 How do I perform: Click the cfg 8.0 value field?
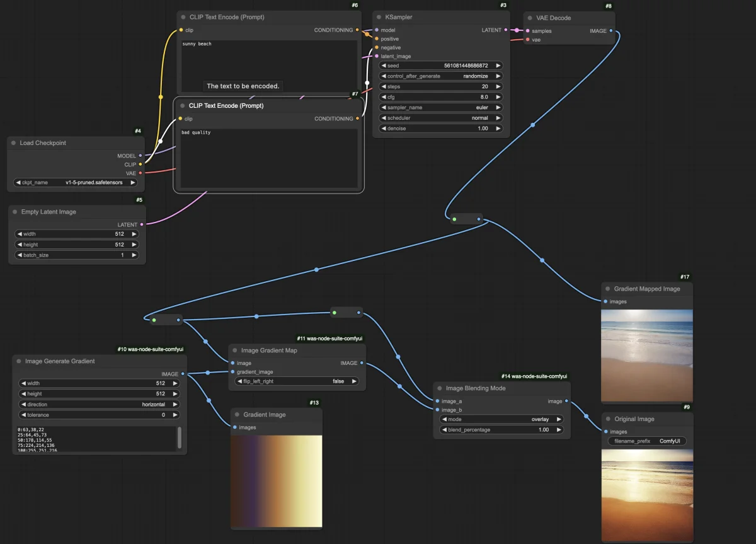(x=441, y=97)
